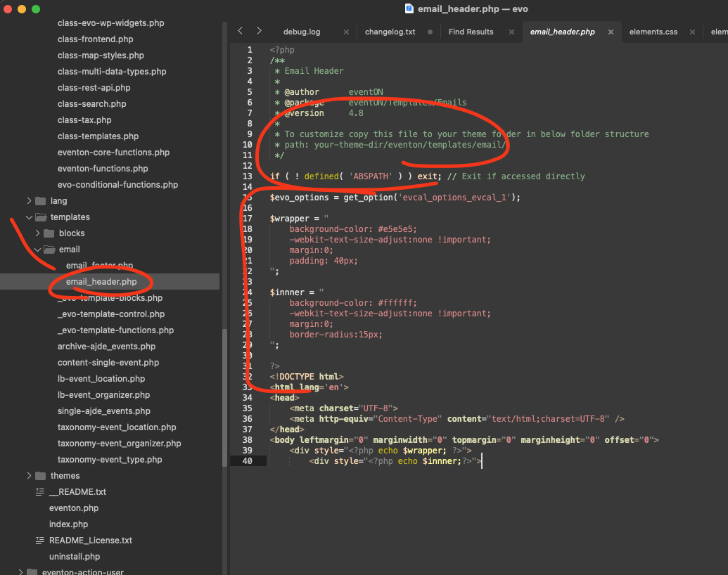728x575 pixels.
Task: Close the debug.log tab
Action: point(346,32)
